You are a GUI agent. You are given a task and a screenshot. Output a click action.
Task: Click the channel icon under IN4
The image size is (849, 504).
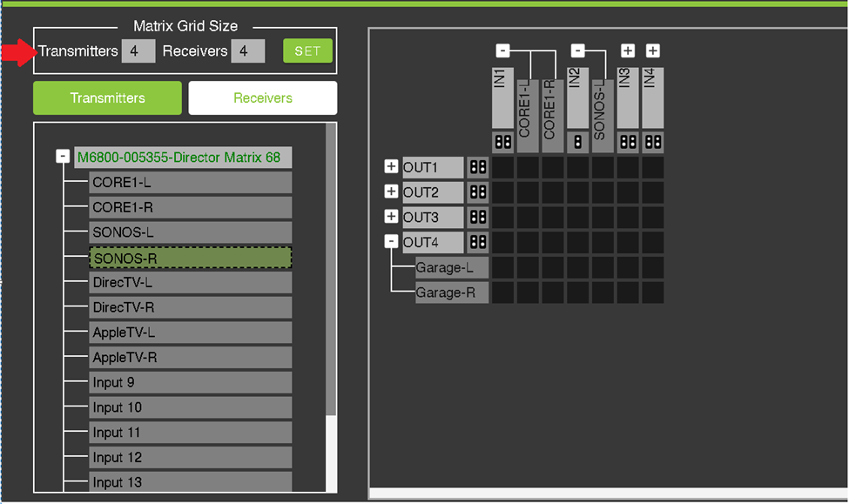(653, 142)
